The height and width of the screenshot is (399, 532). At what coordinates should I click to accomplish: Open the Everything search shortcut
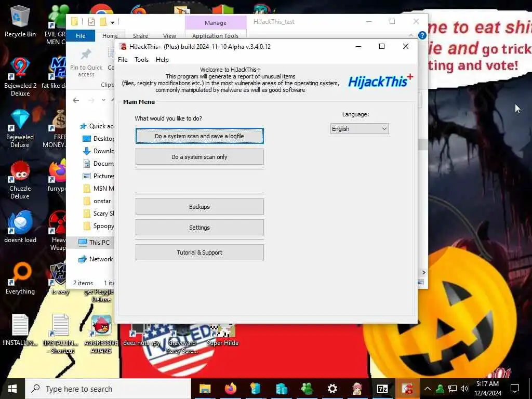[x=20, y=278]
